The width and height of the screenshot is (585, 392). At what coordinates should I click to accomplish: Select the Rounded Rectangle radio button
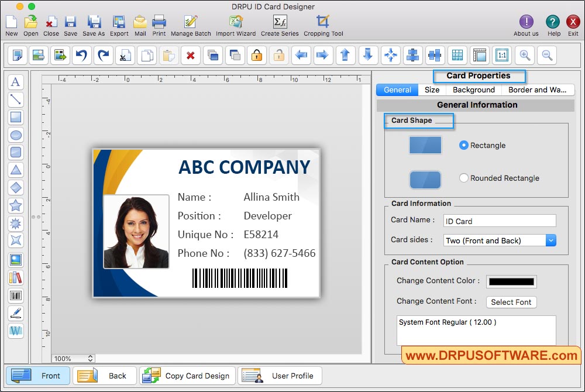tap(464, 178)
